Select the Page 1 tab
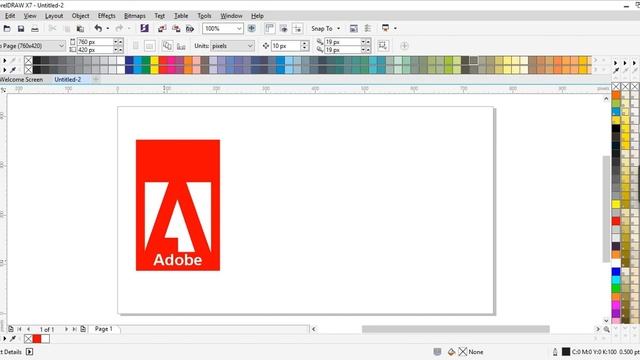 tap(104, 329)
